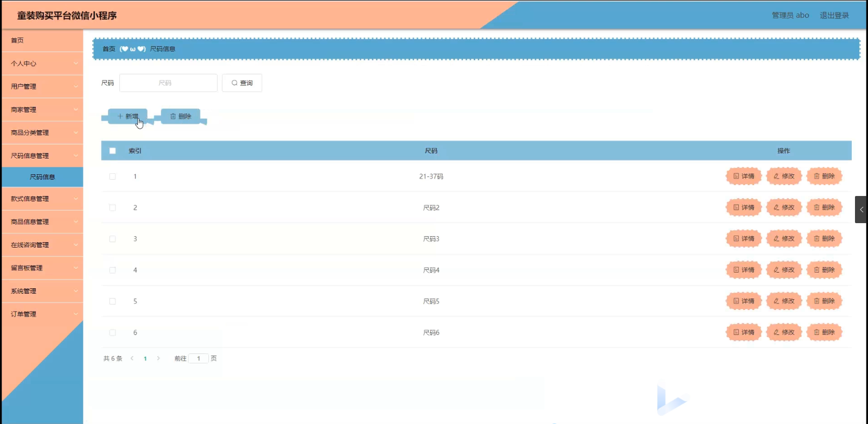Click the 首页 breadcrumb link
Image resolution: width=868 pixels, height=424 pixels.
[109, 49]
